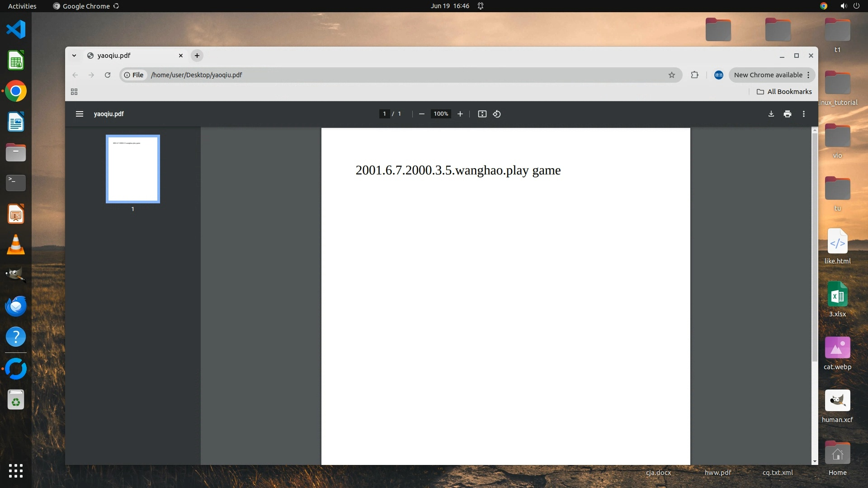The width and height of the screenshot is (868, 488).
Task: Rotate the PDF counterclockwise
Action: click(497, 114)
